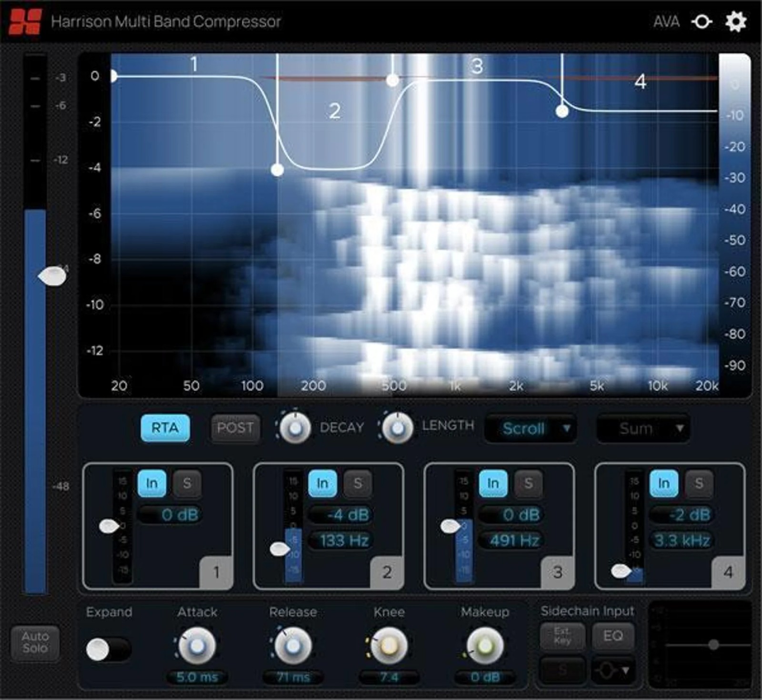The width and height of the screenshot is (762, 700).
Task: Click the Auto Solo button
Action: [35, 643]
